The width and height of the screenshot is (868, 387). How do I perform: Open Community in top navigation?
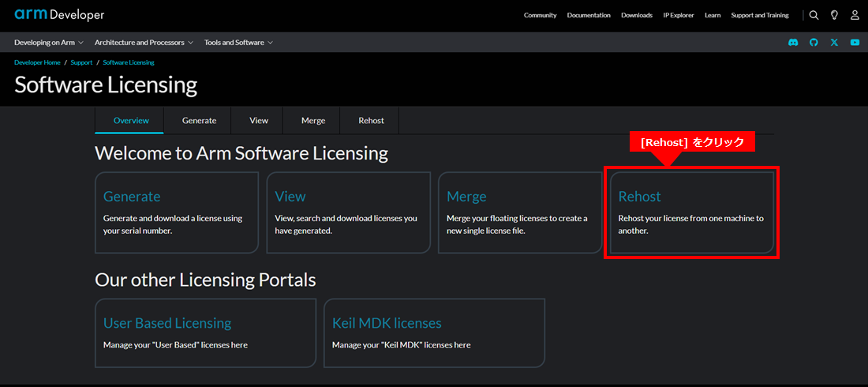point(541,16)
